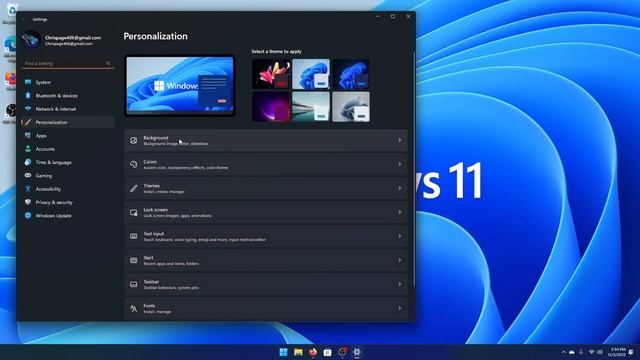Open the Apps settings category
The image size is (640, 360).
[x=68, y=136]
